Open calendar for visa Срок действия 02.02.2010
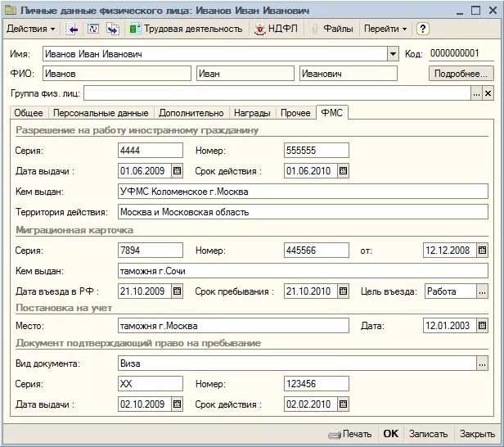504x447 pixels. (x=343, y=404)
